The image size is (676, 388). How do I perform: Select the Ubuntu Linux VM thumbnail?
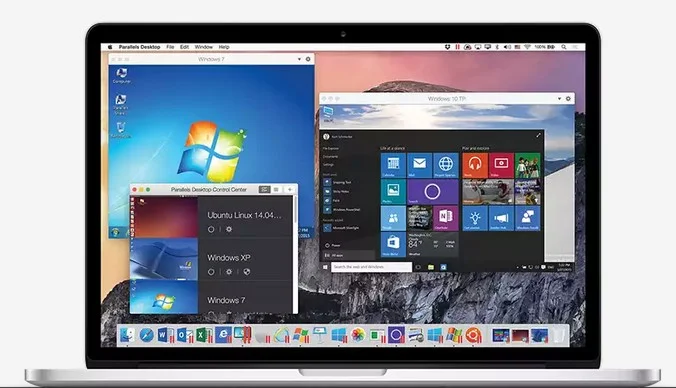click(x=164, y=217)
